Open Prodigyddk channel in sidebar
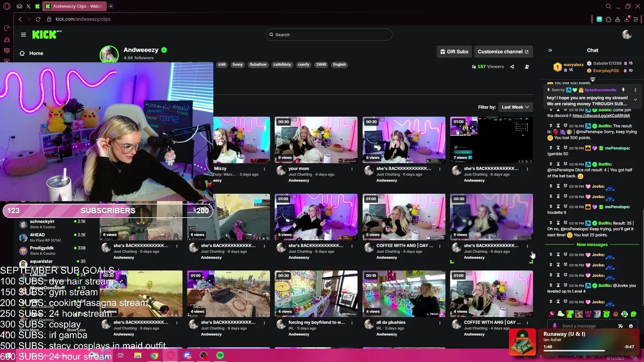The width and height of the screenshot is (644, 362). (52, 250)
